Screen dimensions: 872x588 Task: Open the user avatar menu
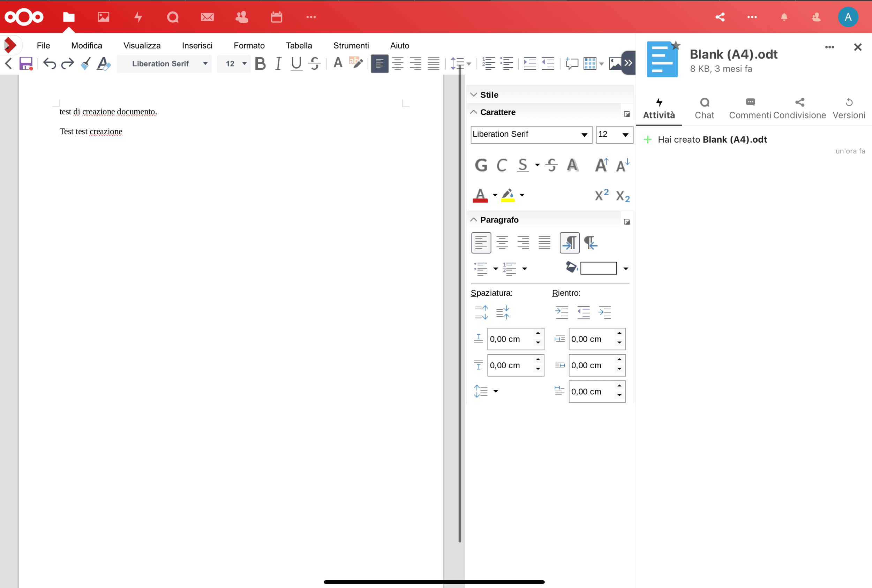[x=848, y=17]
